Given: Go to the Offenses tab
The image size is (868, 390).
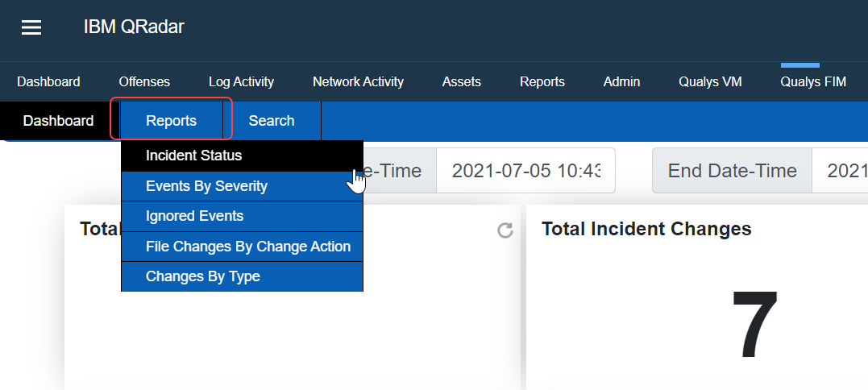Looking at the screenshot, I should tap(144, 82).
